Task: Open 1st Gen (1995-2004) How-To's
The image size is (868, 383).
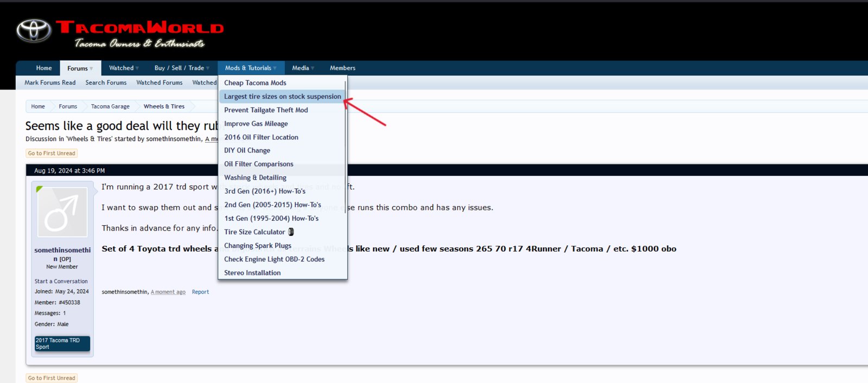Action: [x=271, y=218]
